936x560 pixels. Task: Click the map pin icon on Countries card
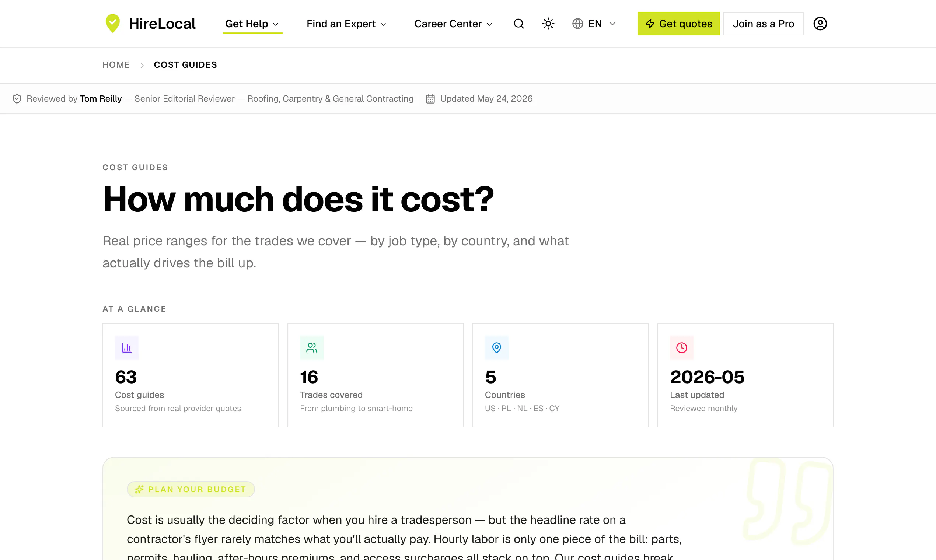click(497, 347)
